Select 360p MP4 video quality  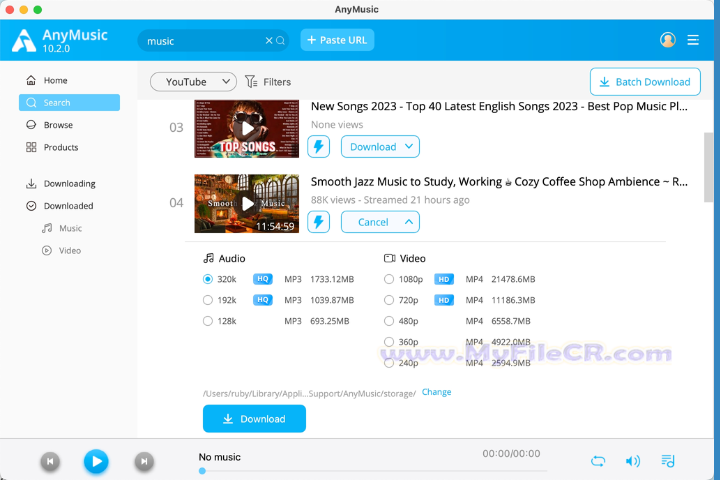coord(389,342)
